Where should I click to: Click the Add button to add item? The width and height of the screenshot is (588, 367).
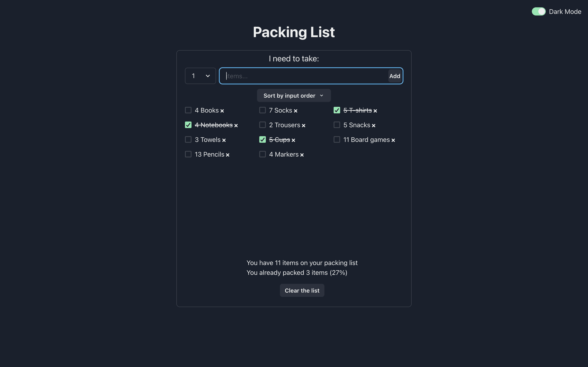(394, 76)
